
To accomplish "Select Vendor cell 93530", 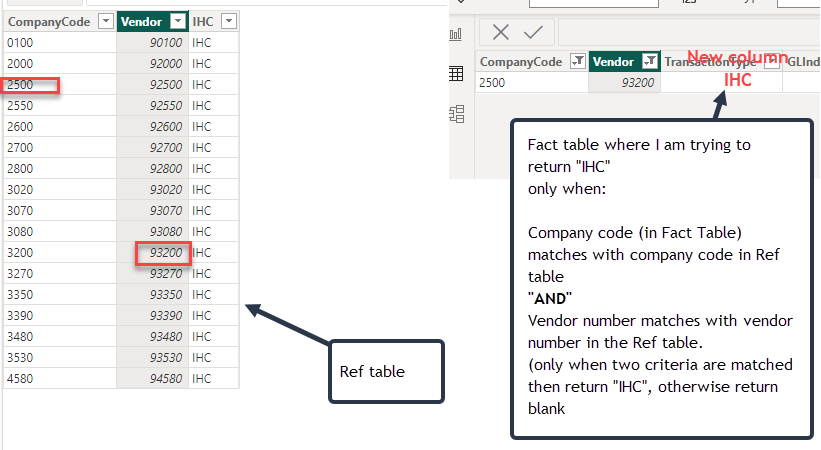I will (152, 357).
